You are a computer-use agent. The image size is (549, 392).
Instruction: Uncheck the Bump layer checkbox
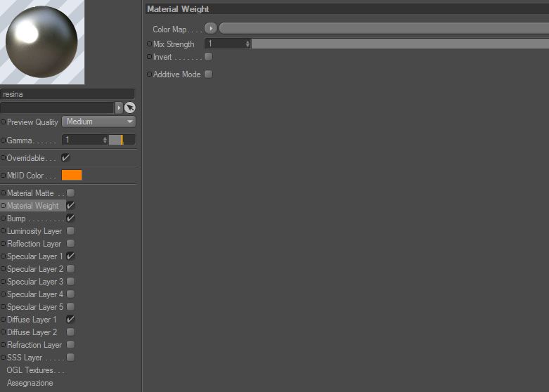point(70,218)
